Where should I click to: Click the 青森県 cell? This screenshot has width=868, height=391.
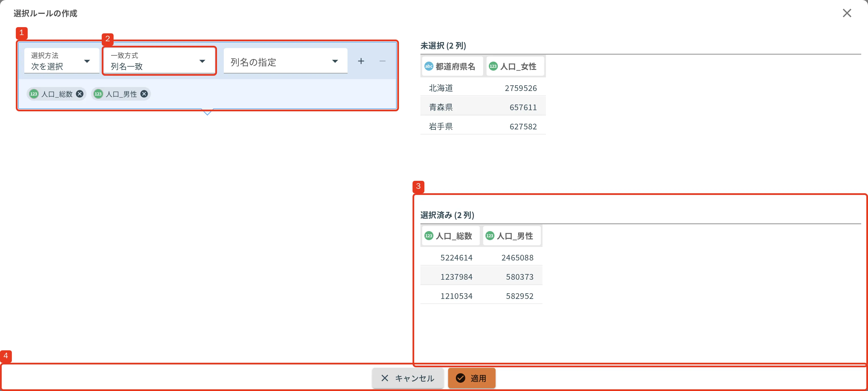(441, 107)
